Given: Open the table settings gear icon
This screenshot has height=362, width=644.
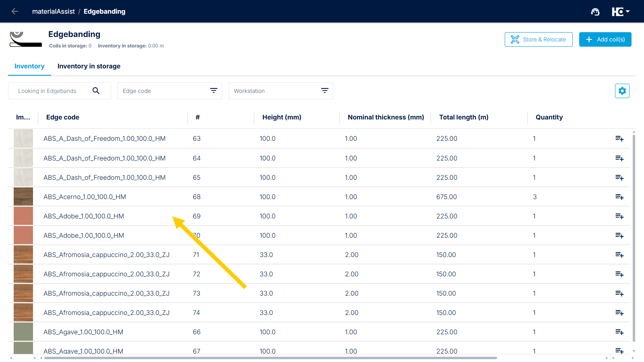Looking at the screenshot, I should click(622, 91).
